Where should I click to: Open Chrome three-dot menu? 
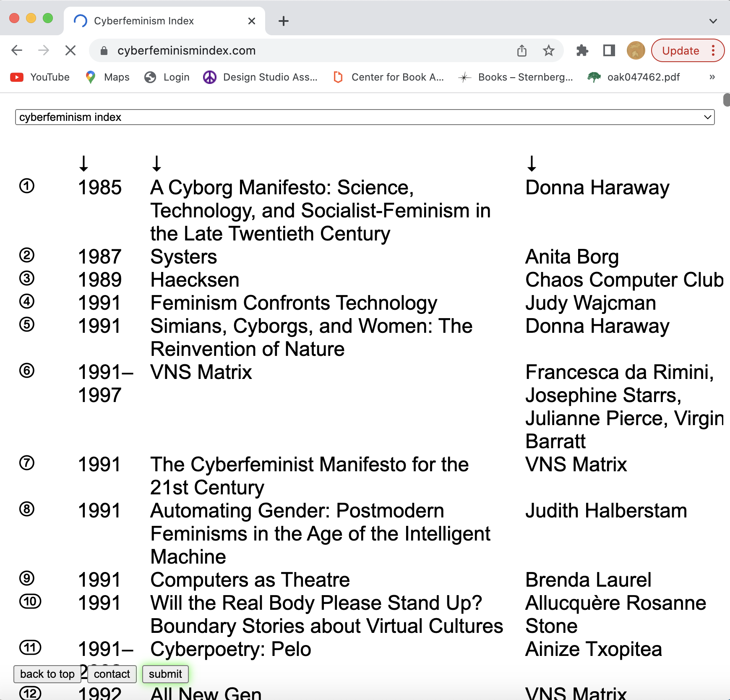tap(713, 50)
